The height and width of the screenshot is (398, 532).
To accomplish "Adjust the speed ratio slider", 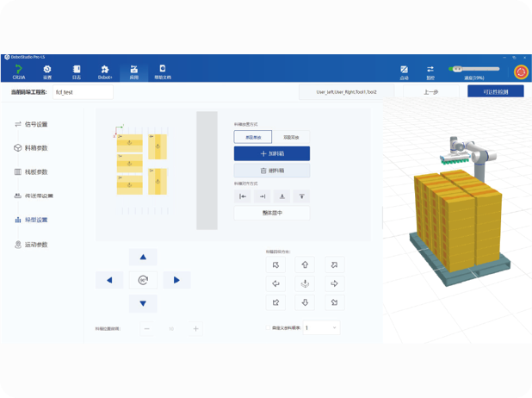I will [473, 69].
